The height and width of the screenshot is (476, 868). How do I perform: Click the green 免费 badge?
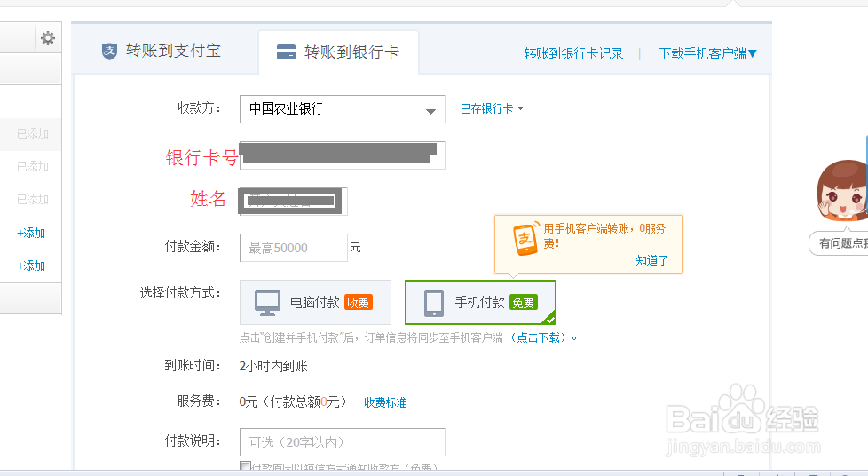[x=523, y=303]
